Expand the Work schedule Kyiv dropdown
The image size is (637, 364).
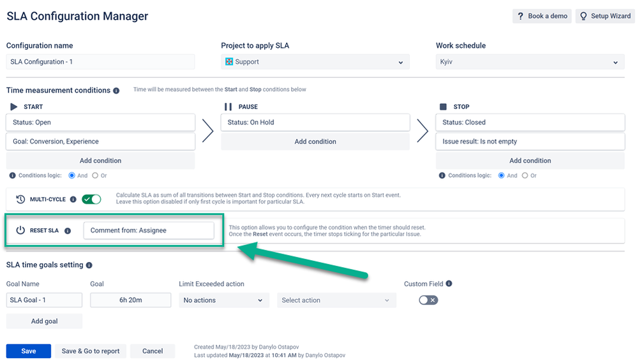click(530, 62)
